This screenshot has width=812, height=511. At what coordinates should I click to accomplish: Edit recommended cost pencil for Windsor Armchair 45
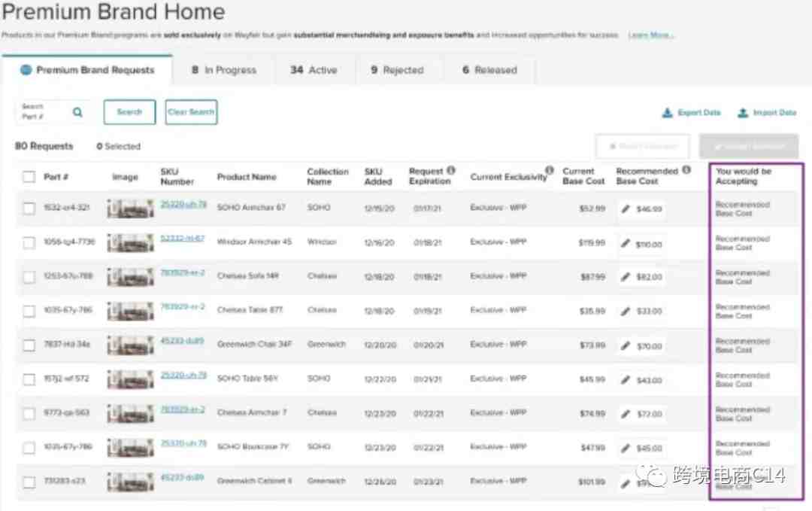[x=626, y=243]
